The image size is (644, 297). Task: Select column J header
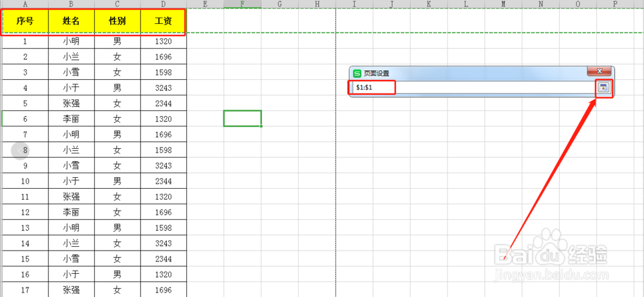pos(392,4)
